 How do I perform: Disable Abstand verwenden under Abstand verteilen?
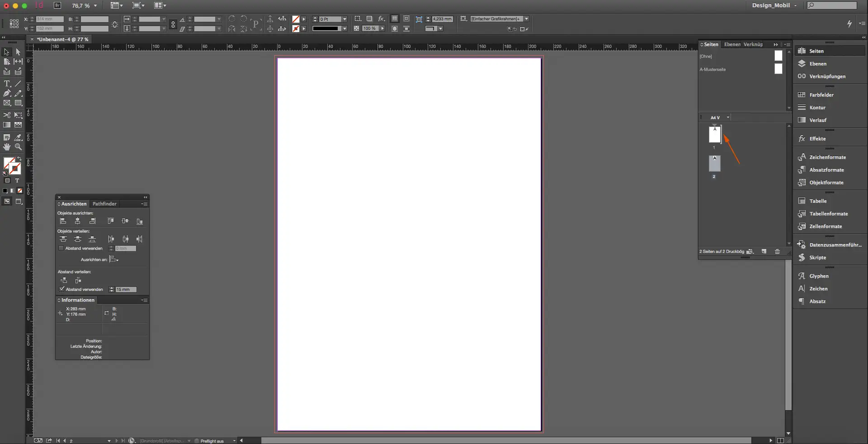62,289
